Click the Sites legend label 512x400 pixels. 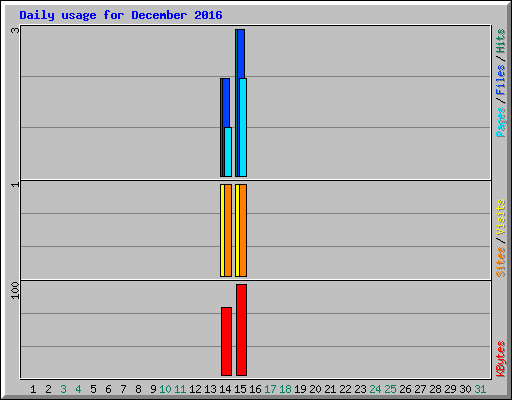coord(500,262)
